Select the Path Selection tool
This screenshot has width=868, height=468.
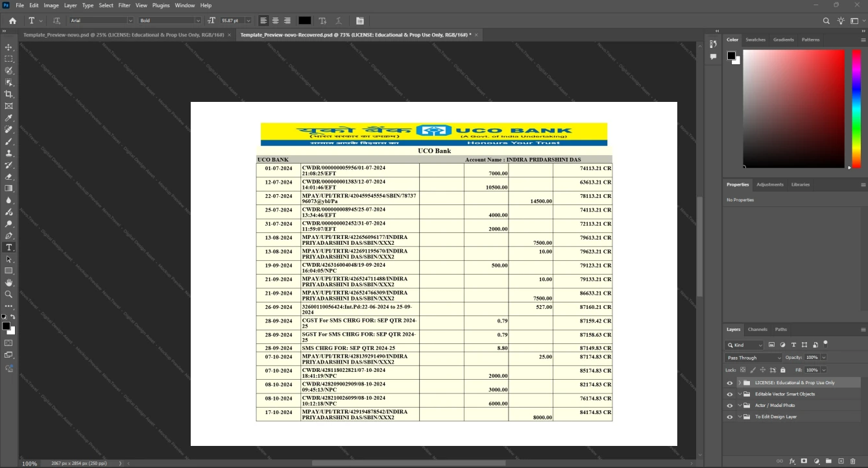coord(8,259)
